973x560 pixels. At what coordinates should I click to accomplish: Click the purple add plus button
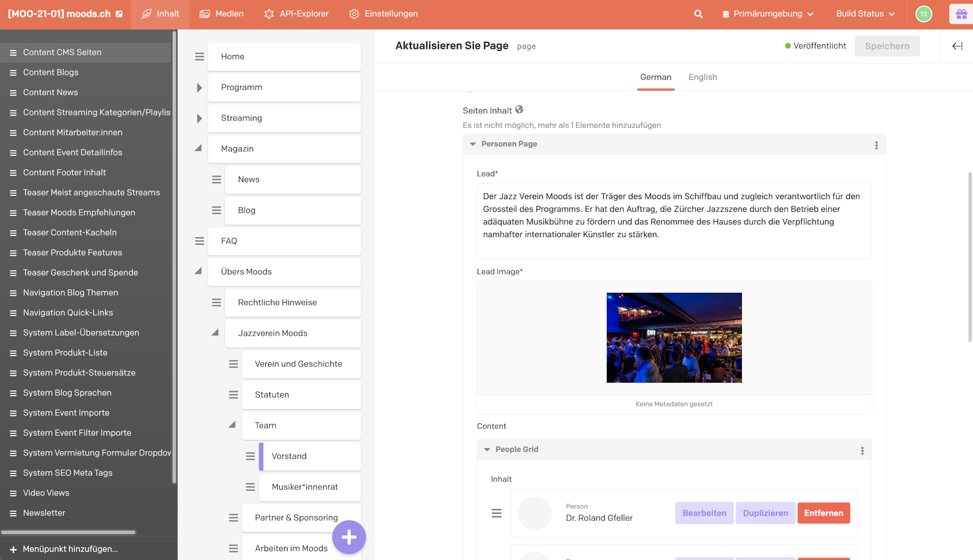click(349, 537)
